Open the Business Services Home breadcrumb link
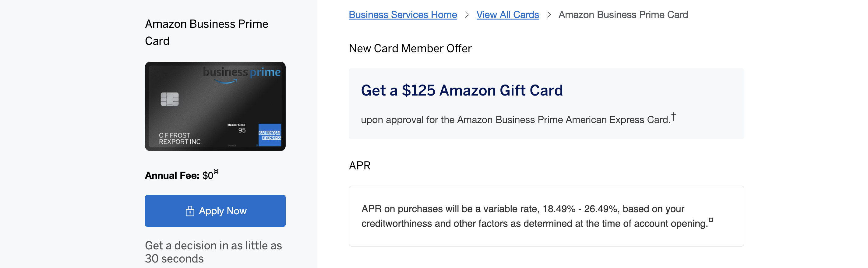The image size is (868, 268). 403,15
